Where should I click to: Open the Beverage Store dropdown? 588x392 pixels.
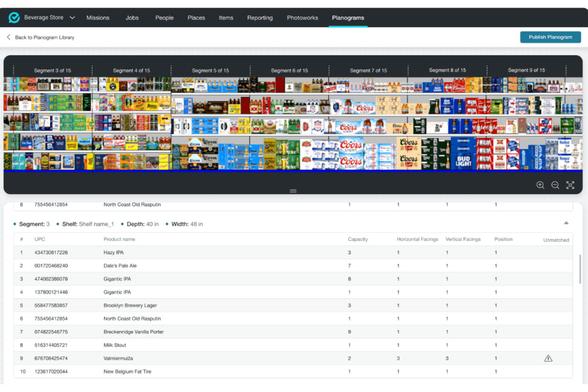[72, 17]
